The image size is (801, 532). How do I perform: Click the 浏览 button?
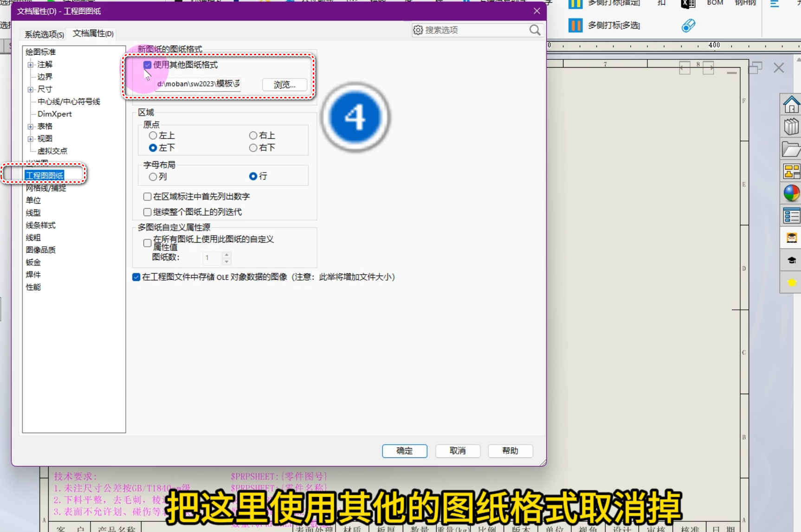(x=284, y=84)
